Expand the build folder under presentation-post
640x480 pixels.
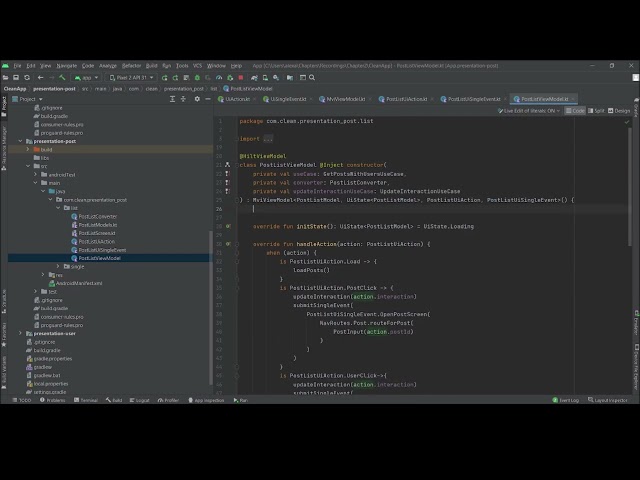(28, 149)
